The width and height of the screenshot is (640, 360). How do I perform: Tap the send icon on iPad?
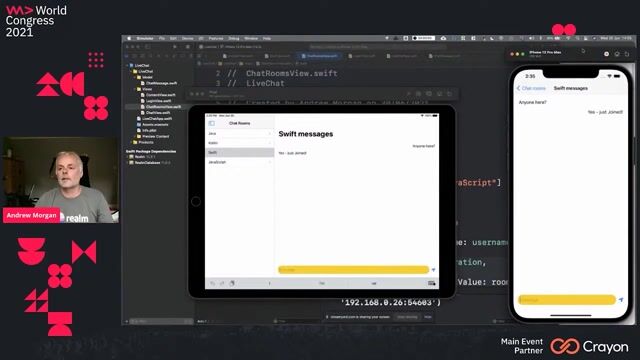(433, 270)
